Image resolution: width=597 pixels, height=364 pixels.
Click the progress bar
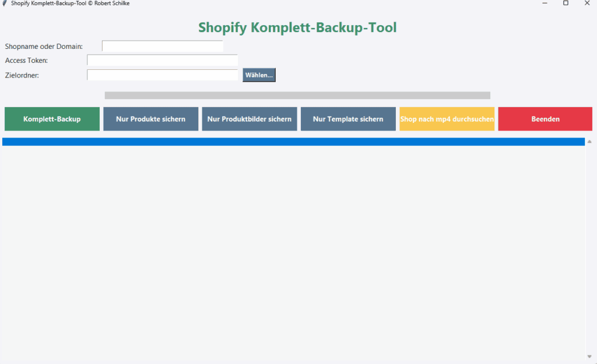click(297, 95)
